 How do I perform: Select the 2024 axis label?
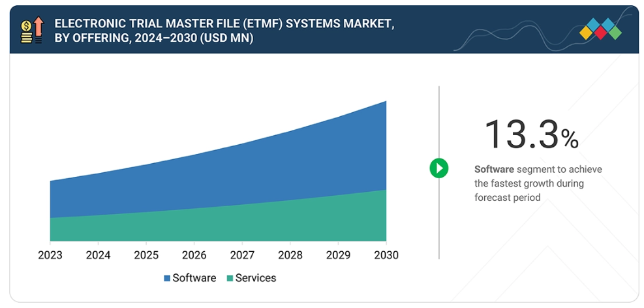(98, 255)
